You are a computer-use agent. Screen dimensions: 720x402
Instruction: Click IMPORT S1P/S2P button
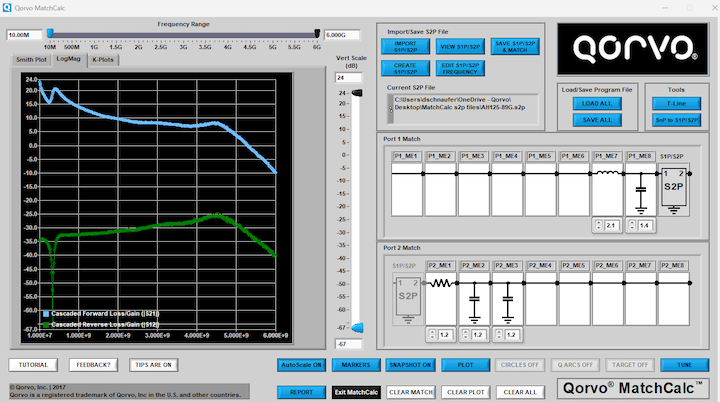[x=405, y=46]
